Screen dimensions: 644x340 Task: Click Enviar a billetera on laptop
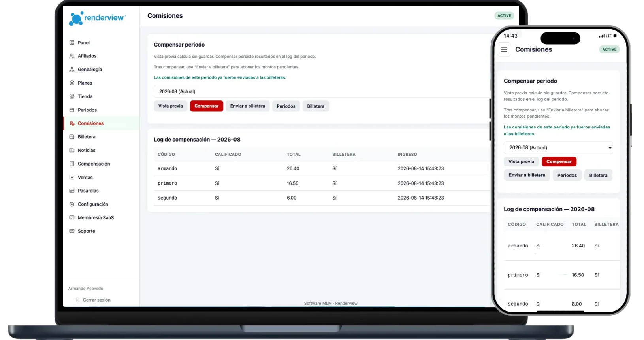coord(248,106)
